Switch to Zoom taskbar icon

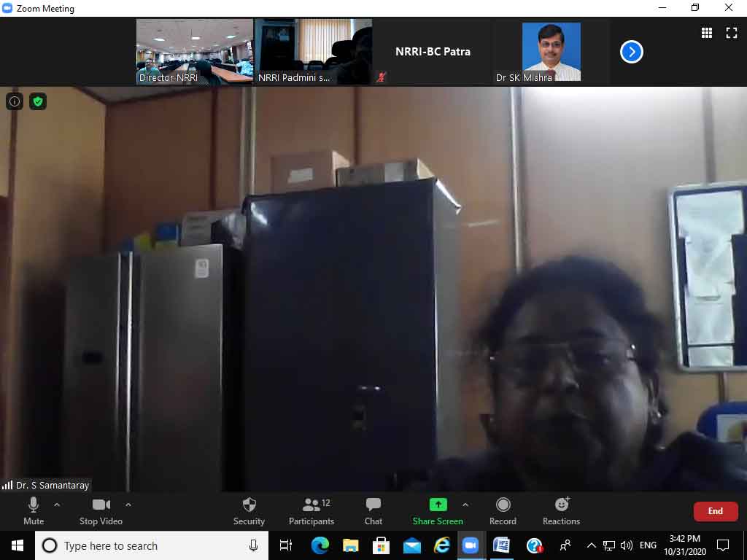471,545
